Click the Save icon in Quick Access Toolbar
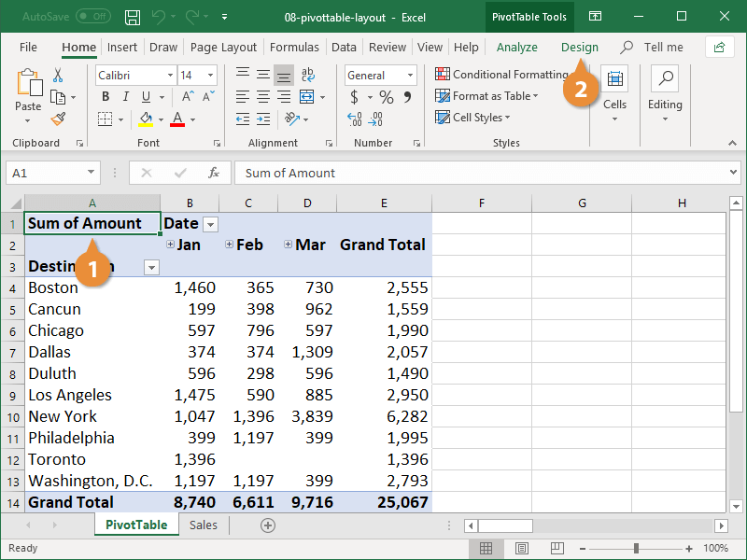 click(x=131, y=17)
